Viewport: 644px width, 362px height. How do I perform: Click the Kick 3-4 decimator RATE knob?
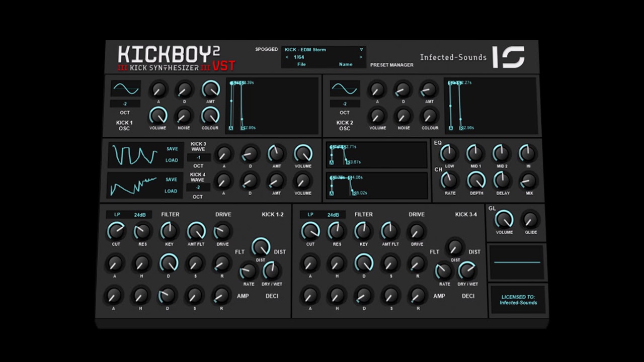click(x=444, y=270)
